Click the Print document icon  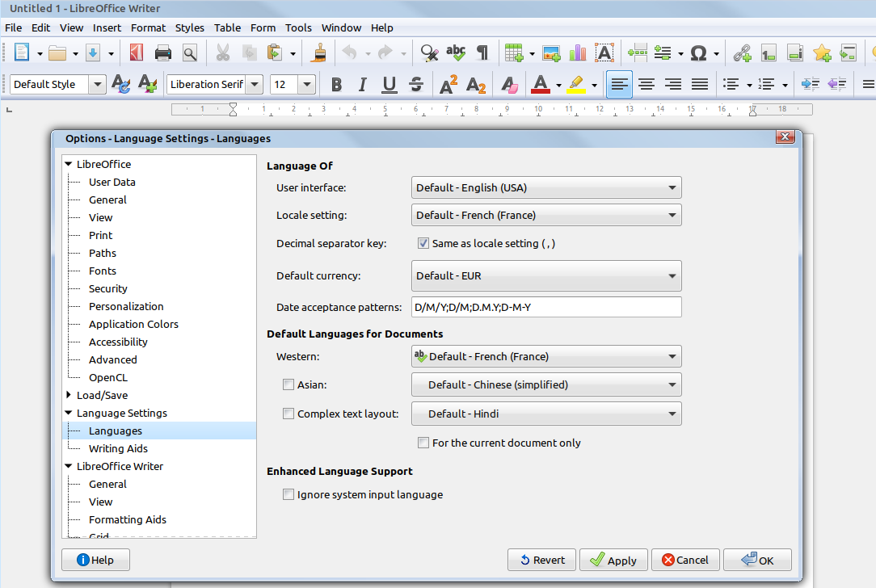pos(163,53)
